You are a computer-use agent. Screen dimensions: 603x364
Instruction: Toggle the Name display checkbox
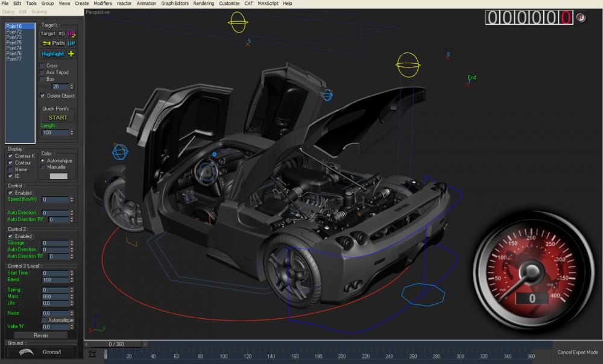[10, 169]
